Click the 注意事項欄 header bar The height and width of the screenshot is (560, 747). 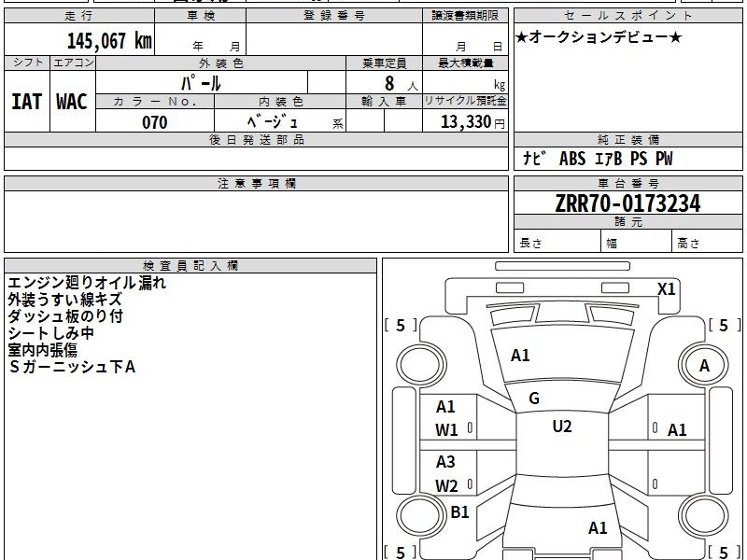(x=256, y=183)
